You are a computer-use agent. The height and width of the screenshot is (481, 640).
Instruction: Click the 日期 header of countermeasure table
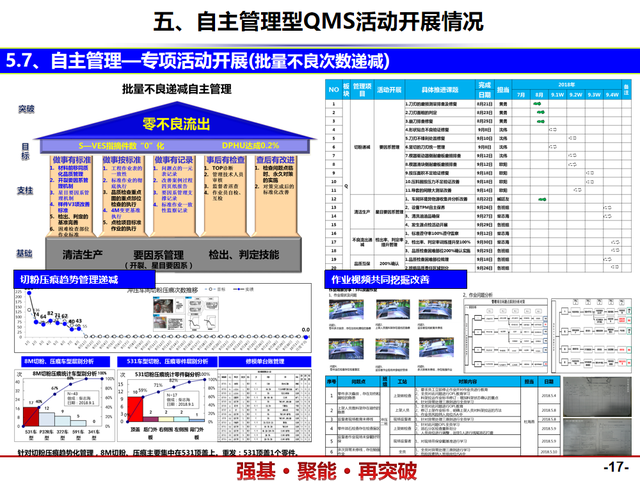[x=549, y=381]
